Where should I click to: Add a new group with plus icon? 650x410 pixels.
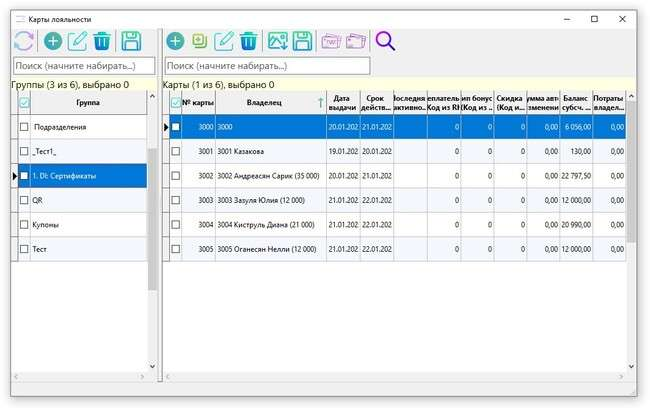[52, 41]
